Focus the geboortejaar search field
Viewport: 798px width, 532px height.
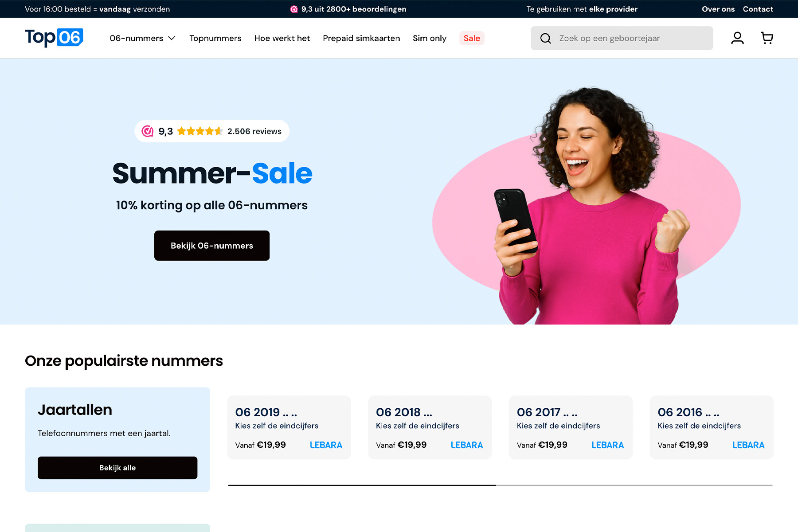pos(622,38)
